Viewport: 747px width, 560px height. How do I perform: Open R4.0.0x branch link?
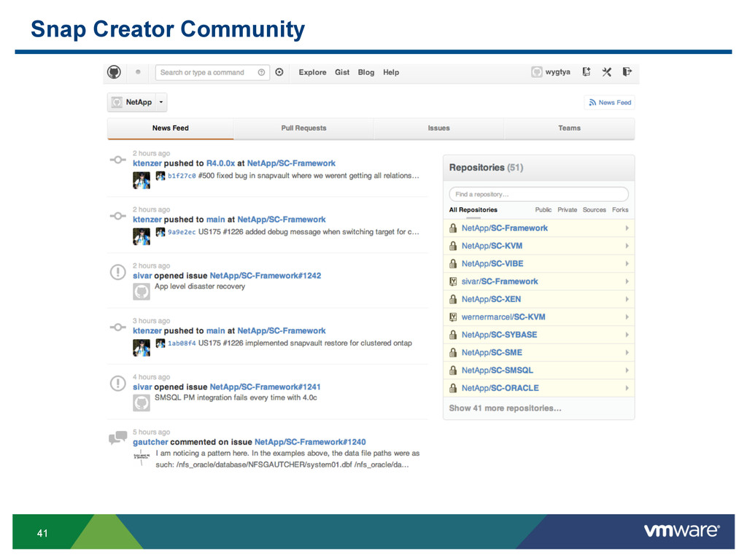pyautogui.click(x=220, y=163)
